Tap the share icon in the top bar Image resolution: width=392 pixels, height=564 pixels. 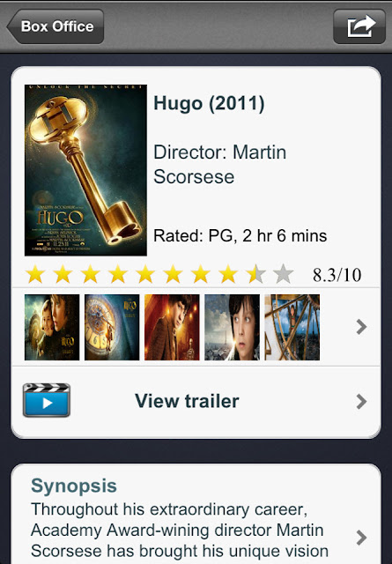pos(359,26)
